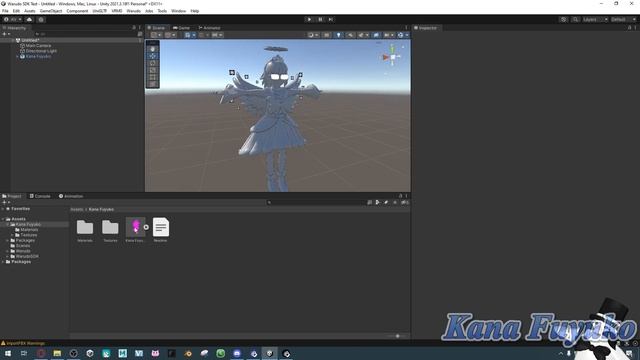Viewport: 640px width, 360px height.
Task: Click the Pause button
Action: [x=320, y=19]
